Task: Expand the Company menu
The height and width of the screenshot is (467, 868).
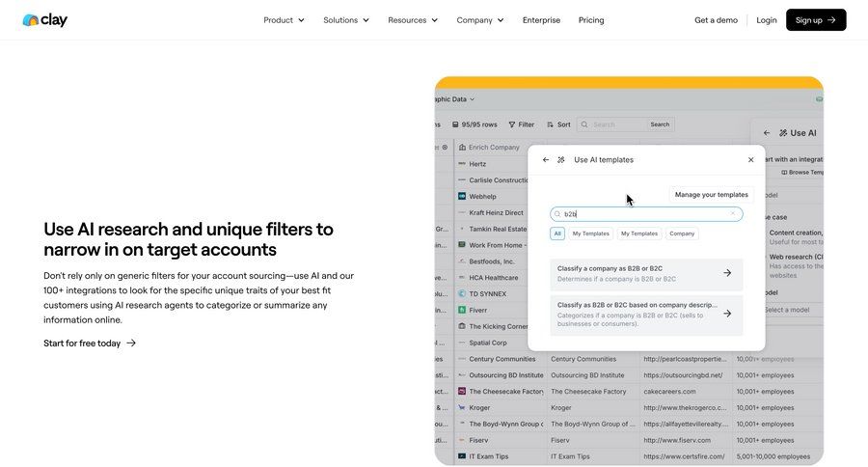Action: [x=480, y=20]
